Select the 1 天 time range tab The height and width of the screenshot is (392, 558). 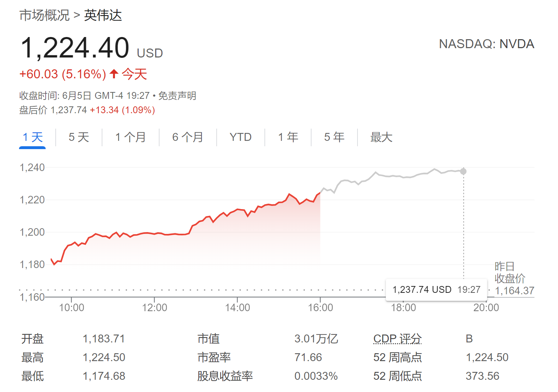click(33, 137)
